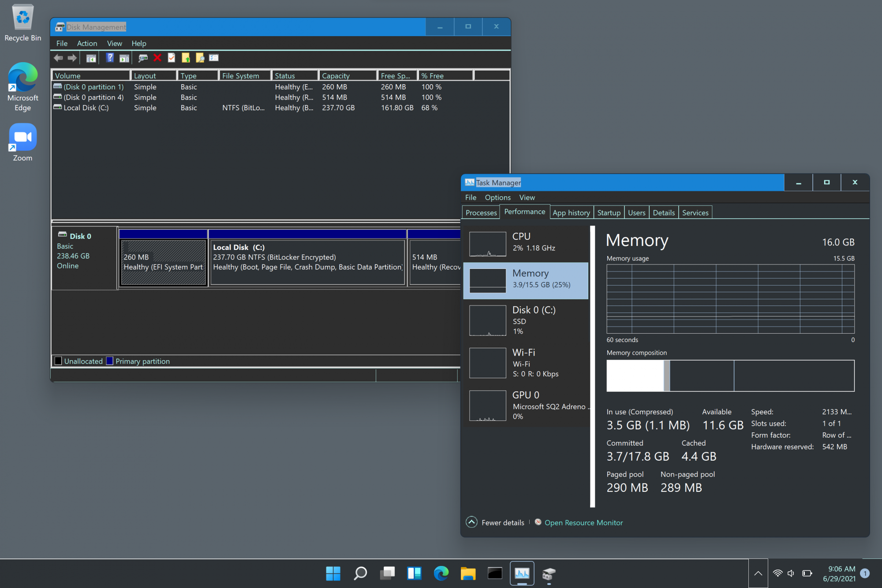Expand the system tray hidden icons chevron
The image size is (882, 588).
758,573
